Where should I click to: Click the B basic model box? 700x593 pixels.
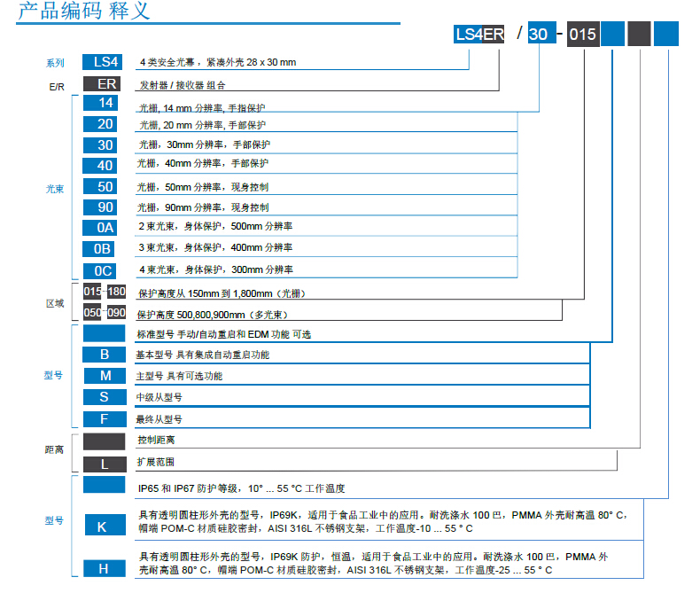[105, 355]
